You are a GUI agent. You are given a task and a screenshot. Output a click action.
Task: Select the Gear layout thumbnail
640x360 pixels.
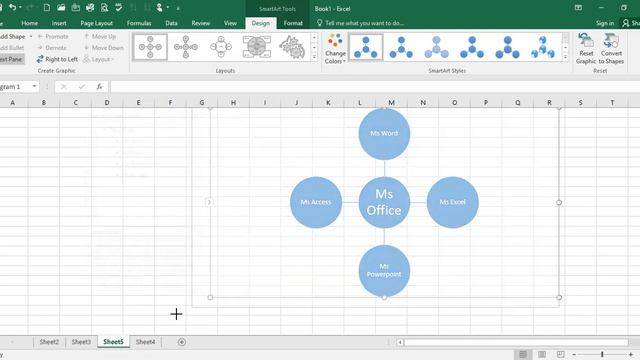click(x=292, y=47)
